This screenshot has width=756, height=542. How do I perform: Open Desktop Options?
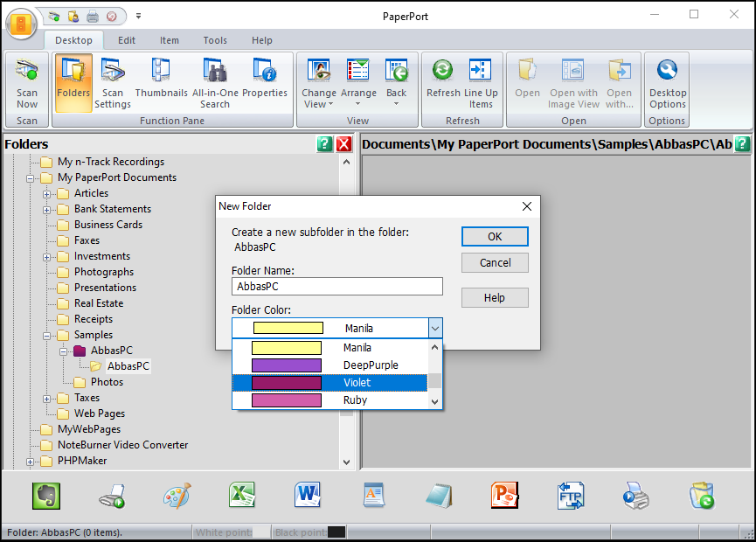pyautogui.click(x=667, y=83)
